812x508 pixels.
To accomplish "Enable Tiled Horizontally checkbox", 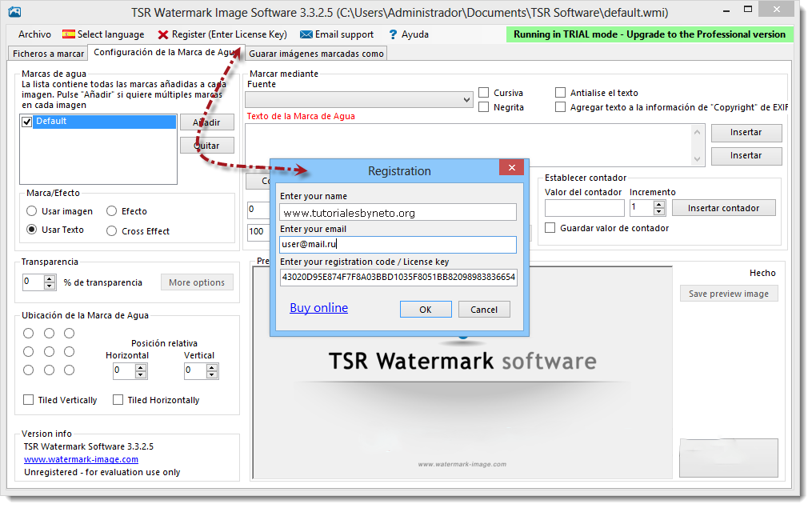I will coord(118,400).
